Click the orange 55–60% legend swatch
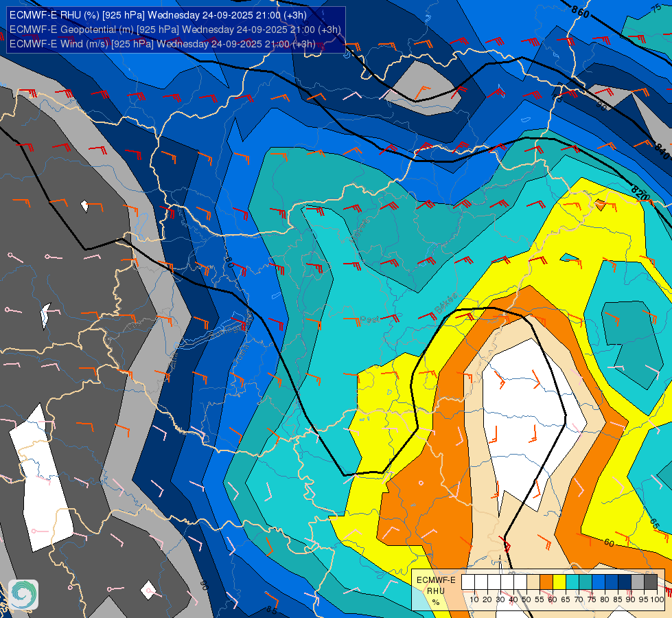This screenshot has height=618, width=672. pyautogui.click(x=546, y=582)
